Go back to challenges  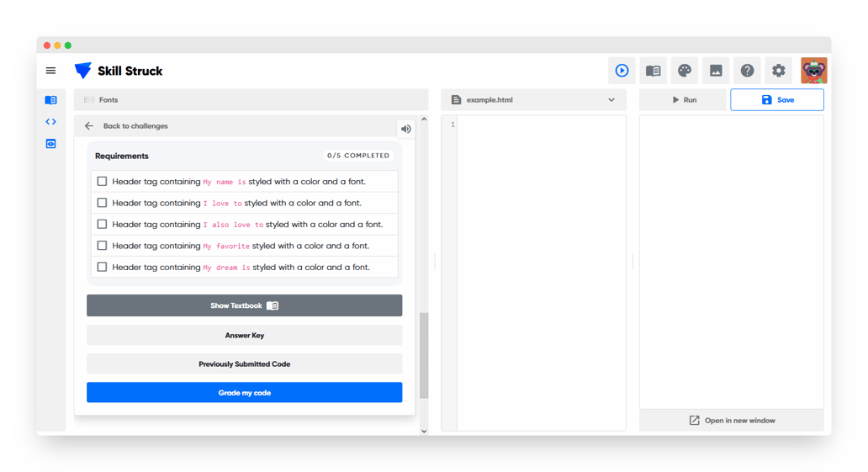[x=126, y=126]
